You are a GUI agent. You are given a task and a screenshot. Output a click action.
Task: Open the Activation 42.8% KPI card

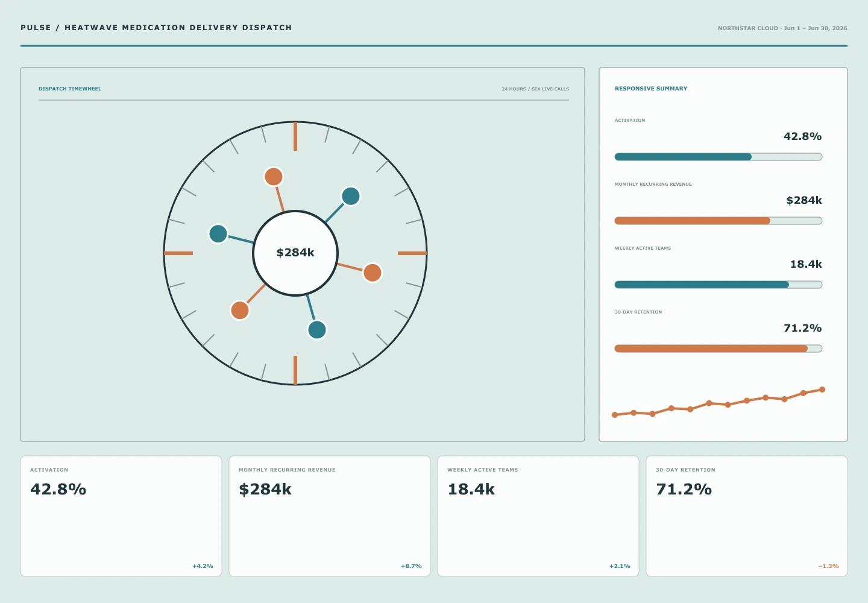pos(121,516)
